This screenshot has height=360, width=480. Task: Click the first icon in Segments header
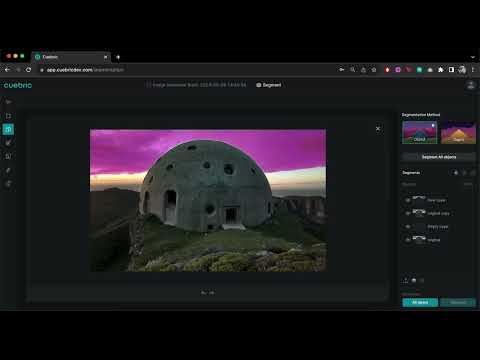[456, 173]
